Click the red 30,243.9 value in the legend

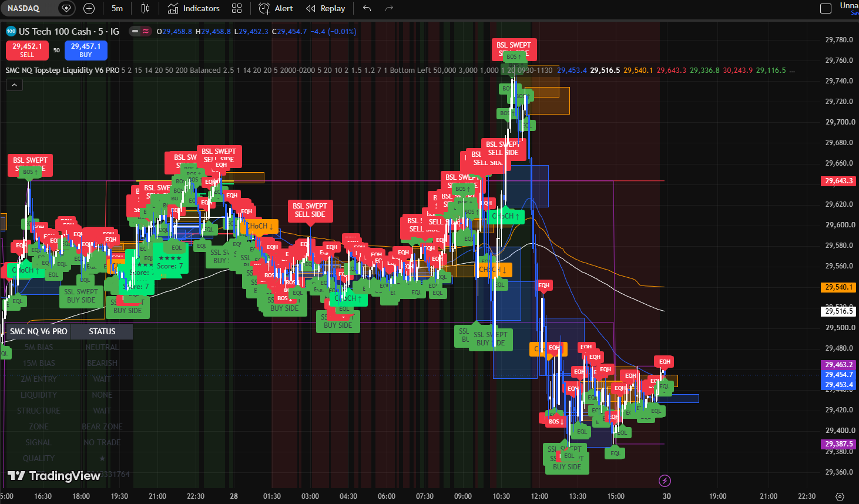coord(737,70)
